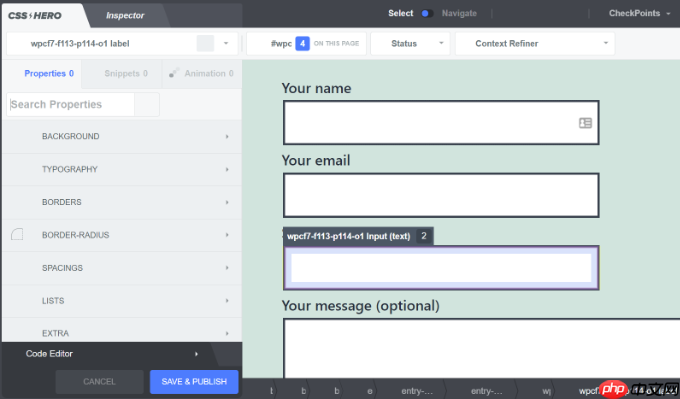The width and height of the screenshot is (680, 399).
Task: Click the Navigate mode label
Action: tap(459, 13)
